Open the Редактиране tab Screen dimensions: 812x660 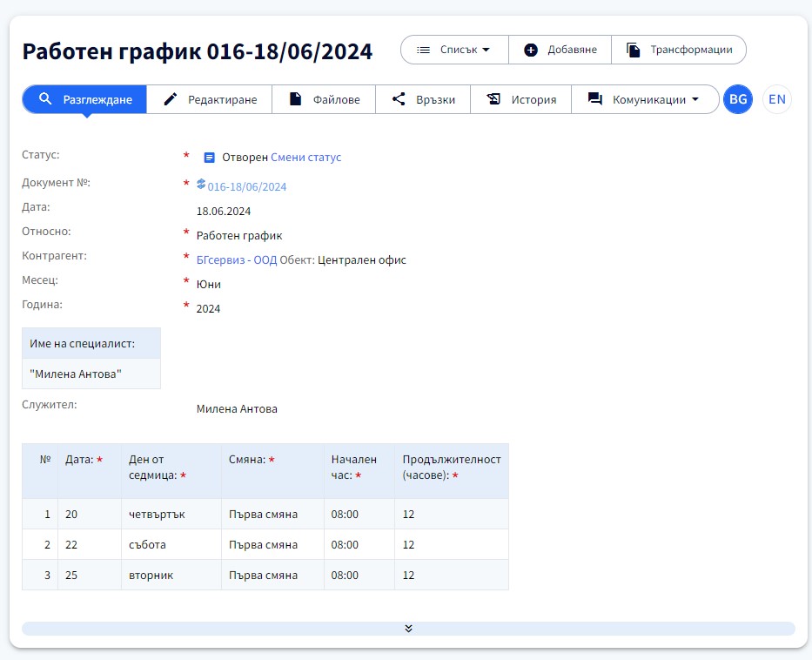click(x=210, y=99)
